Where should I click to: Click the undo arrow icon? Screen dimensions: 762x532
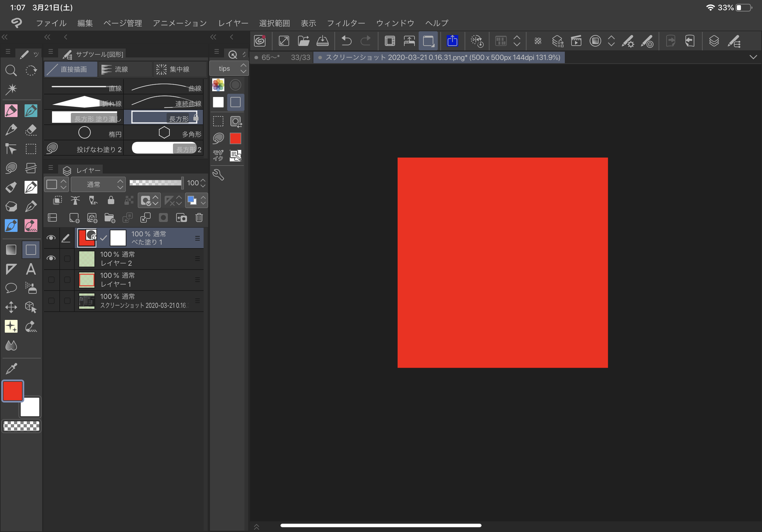coord(346,41)
